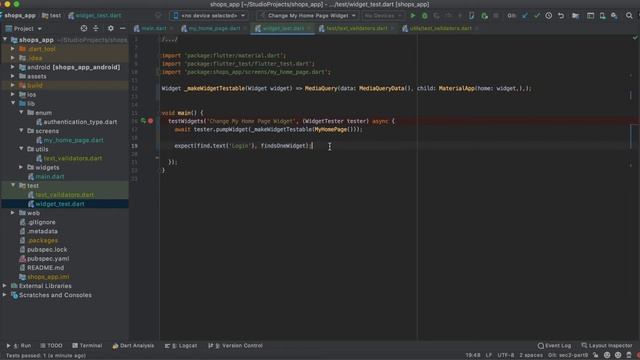Open the SDK manager icon
This screenshot has width=640, height=360.
[614, 16]
